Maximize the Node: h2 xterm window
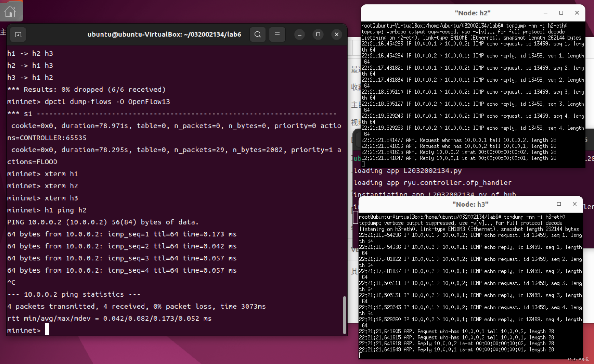Screen dimensions: 594x364 tap(561, 13)
